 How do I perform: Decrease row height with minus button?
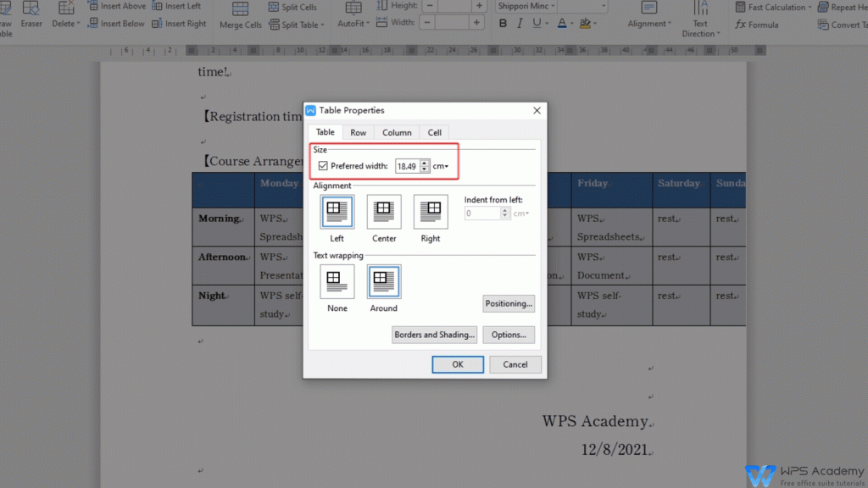click(x=429, y=6)
